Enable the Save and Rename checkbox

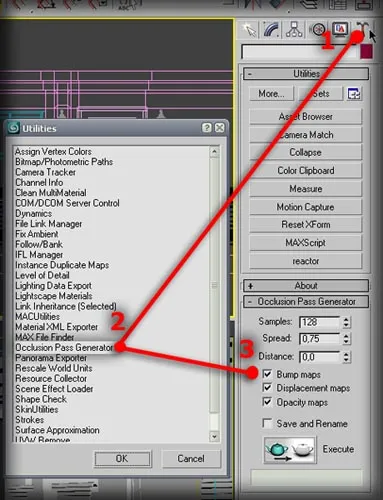point(267,423)
